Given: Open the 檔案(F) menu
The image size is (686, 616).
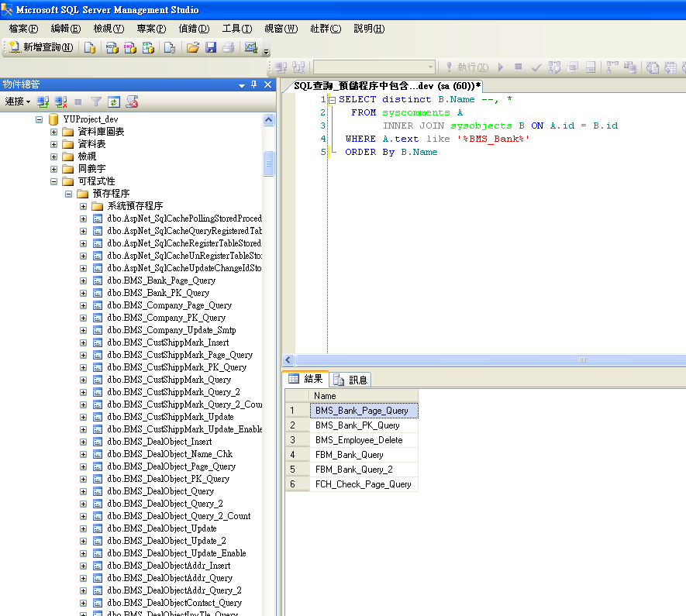Looking at the screenshot, I should click(x=23, y=29).
